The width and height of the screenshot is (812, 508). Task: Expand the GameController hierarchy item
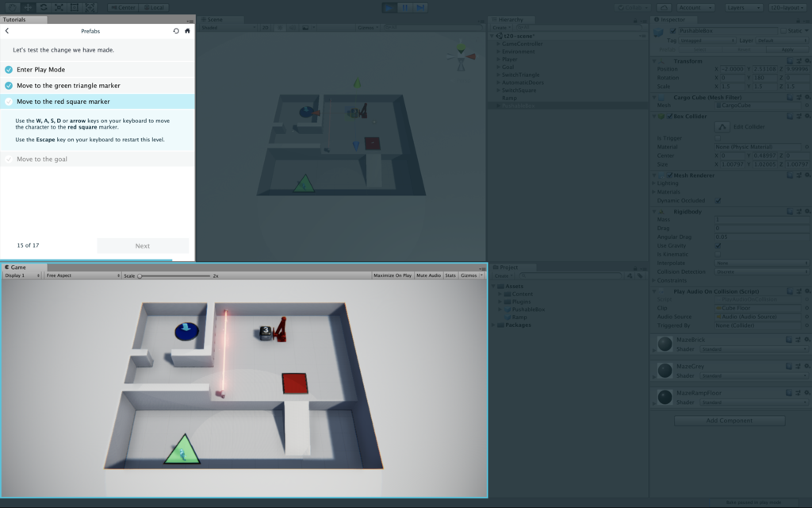[x=499, y=44]
